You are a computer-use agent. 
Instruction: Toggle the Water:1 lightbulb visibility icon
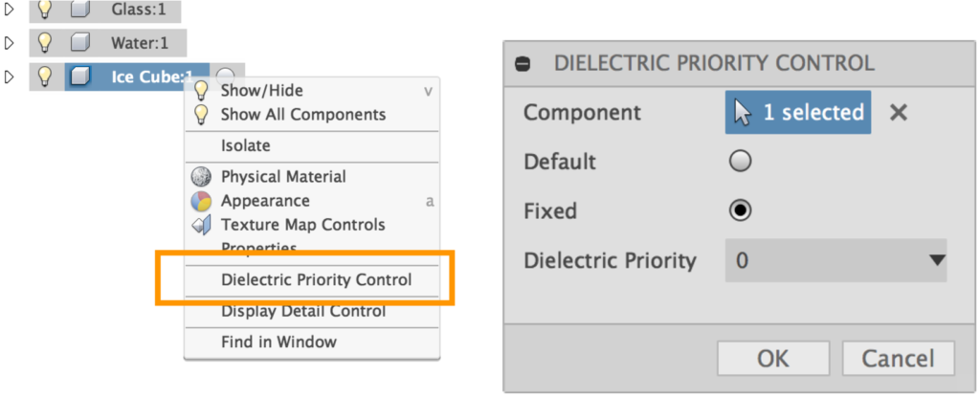[44, 43]
